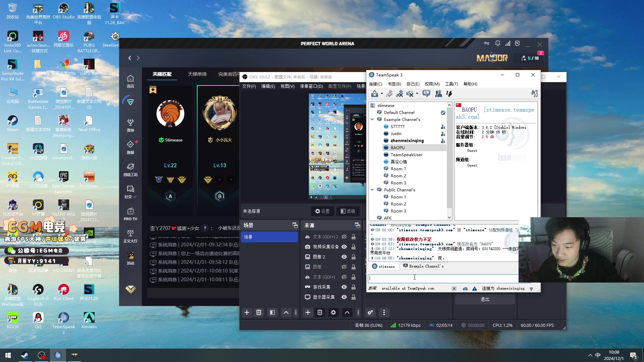Screen dimensions: 644x362
Task: Open the contacts manager icon in TeamSpeak toolbar
Action: 438,94
